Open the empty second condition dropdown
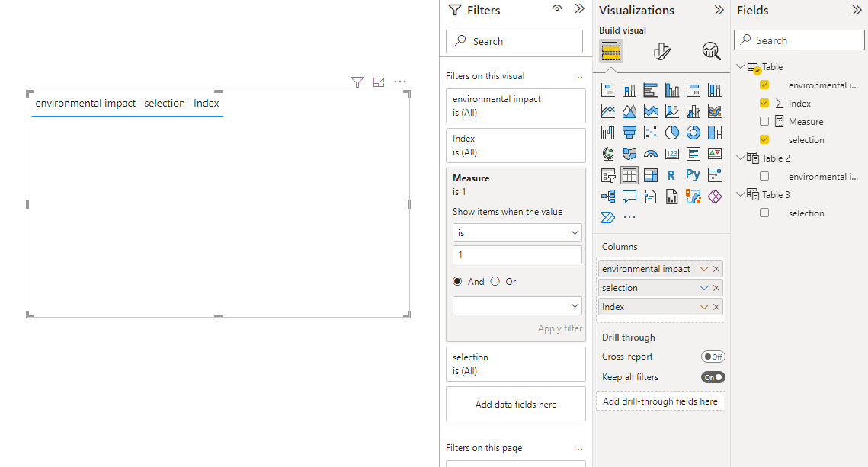This screenshot has width=868, height=467. (x=517, y=306)
